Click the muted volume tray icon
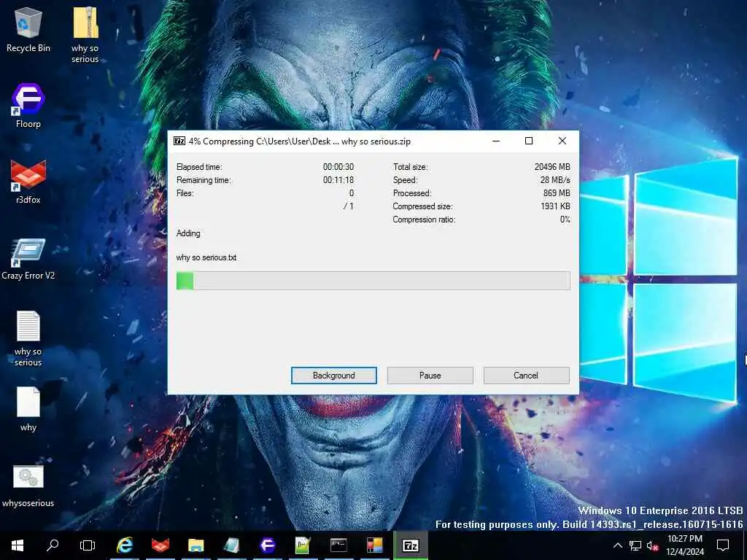Viewport: 747px width, 560px height. coord(652,545)
